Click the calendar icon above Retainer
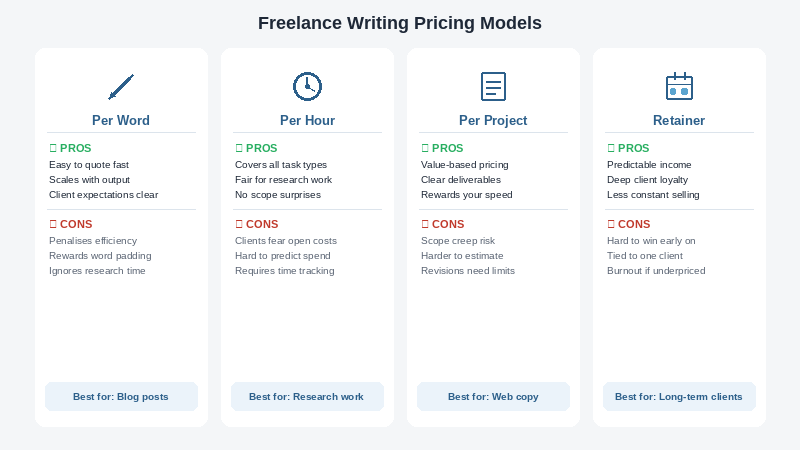The image size is (800, 450). pos(679,86)
